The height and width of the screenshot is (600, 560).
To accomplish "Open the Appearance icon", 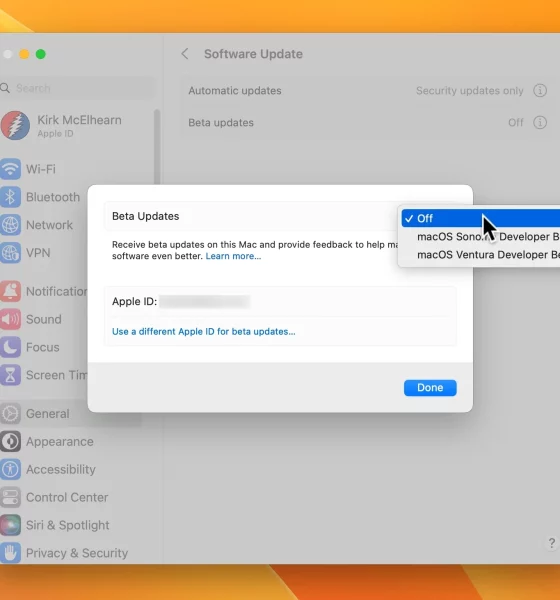I will pos(10,442).
